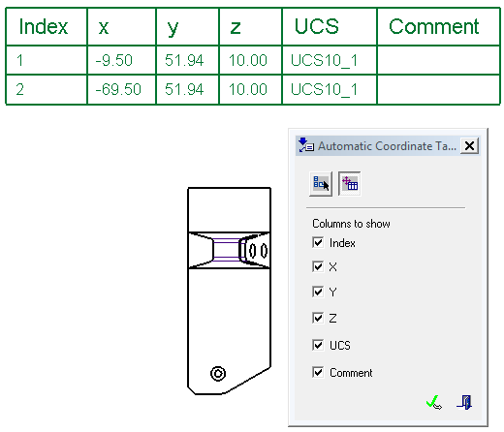The height and width of the screenshot is (432, 504).
Task: Confirm with the green checkmark icon
Action: click(x=434, y=402)
